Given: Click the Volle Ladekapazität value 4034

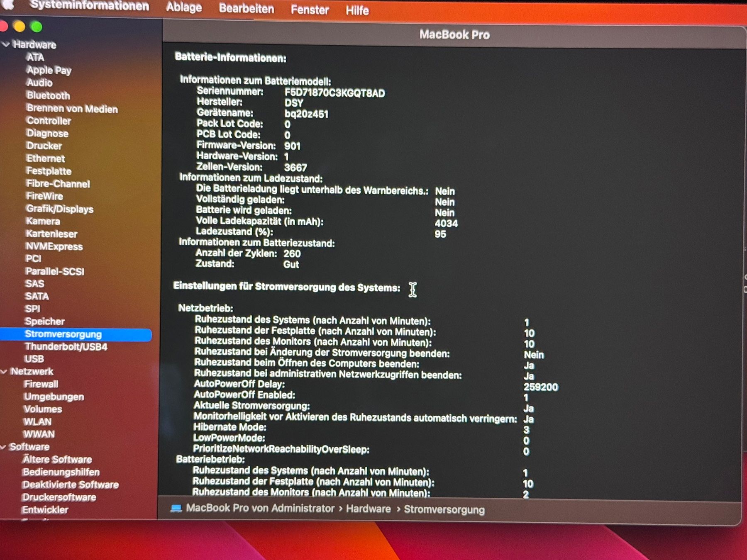Looking at the screenshot, I should point(446,223).
